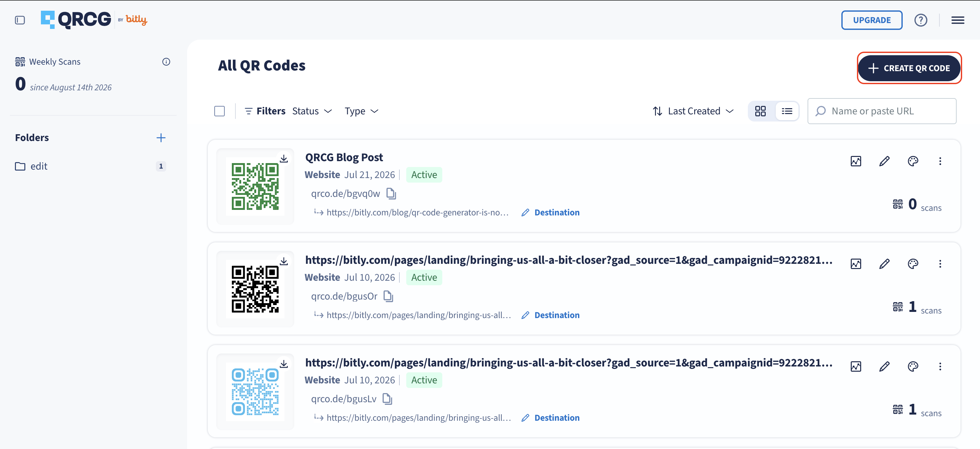Expand the Type filter dropdown
980x449 pixels.
point(361,111)
